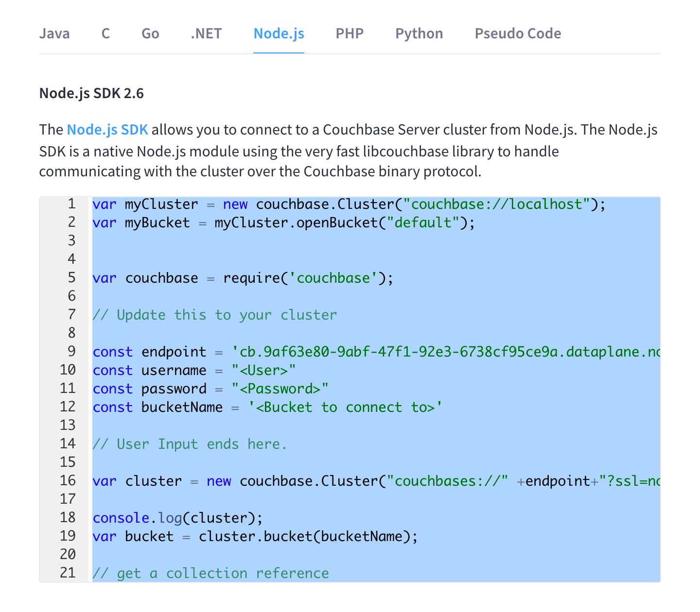Click comment 'User Input ends here.'
Image resolution: width=700 pixels, height=612 pixels.
coord(190,444)
